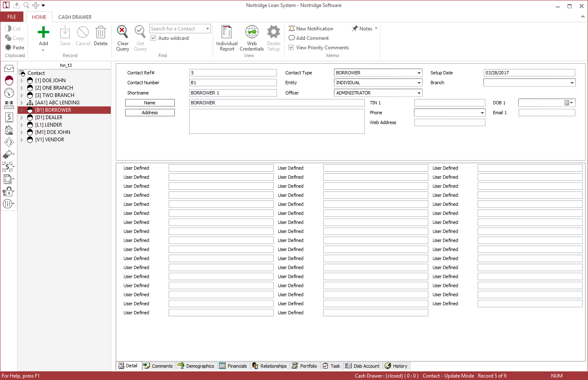Switch to the Demographics tab
Screen dimensions: 588x380
pyautogui.click(x=196, y=366)
